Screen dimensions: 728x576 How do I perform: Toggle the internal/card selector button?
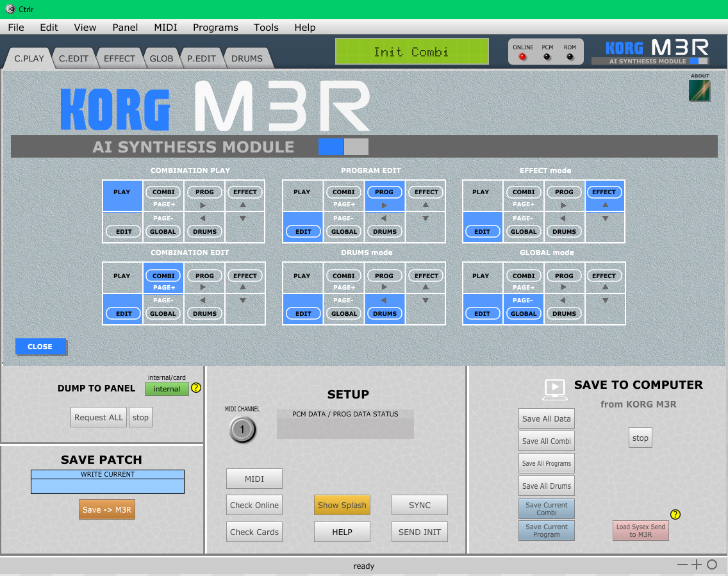167,389
